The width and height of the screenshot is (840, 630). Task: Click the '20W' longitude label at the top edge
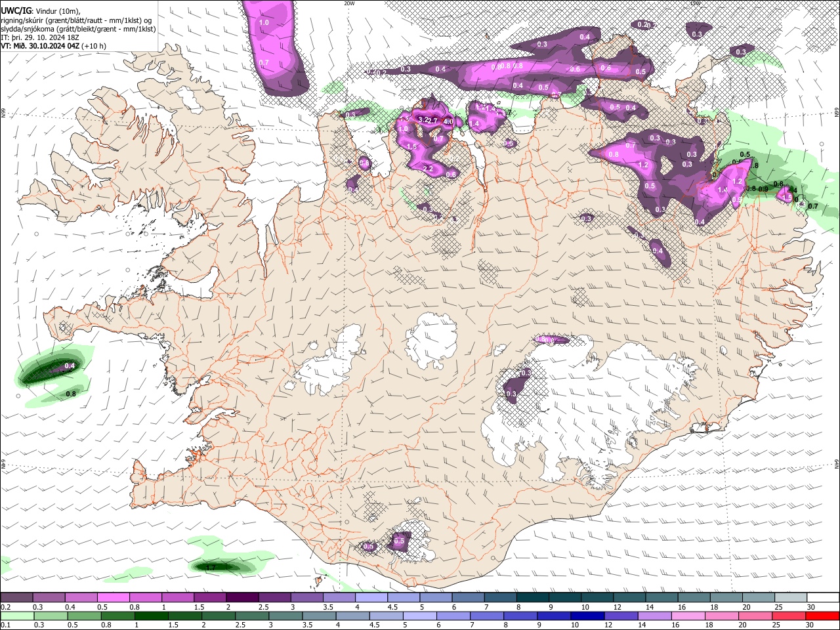(x=349, y=3)
